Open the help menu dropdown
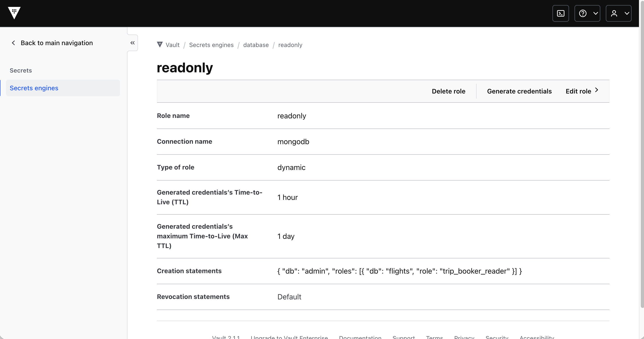The image size is (644, 339). coord(587,13)
